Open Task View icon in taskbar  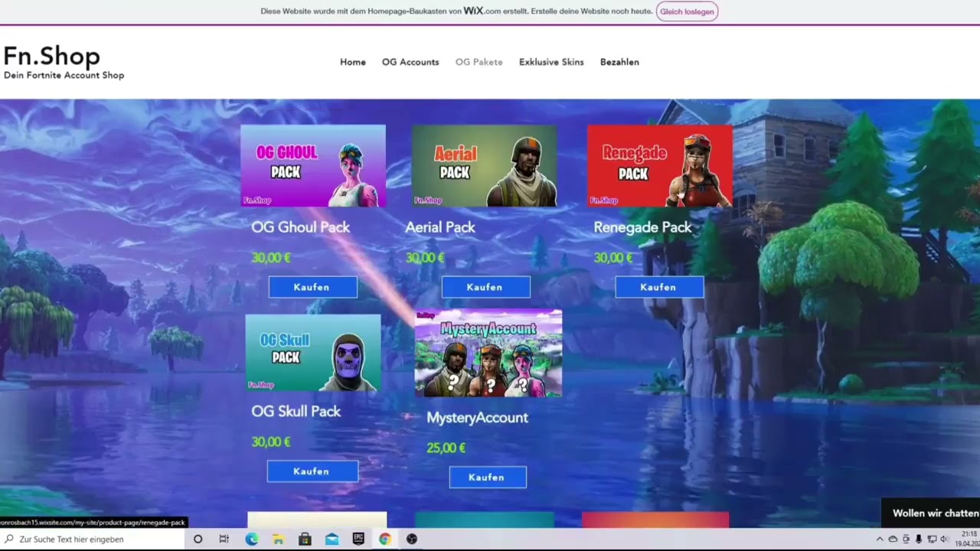pos(224,539)
